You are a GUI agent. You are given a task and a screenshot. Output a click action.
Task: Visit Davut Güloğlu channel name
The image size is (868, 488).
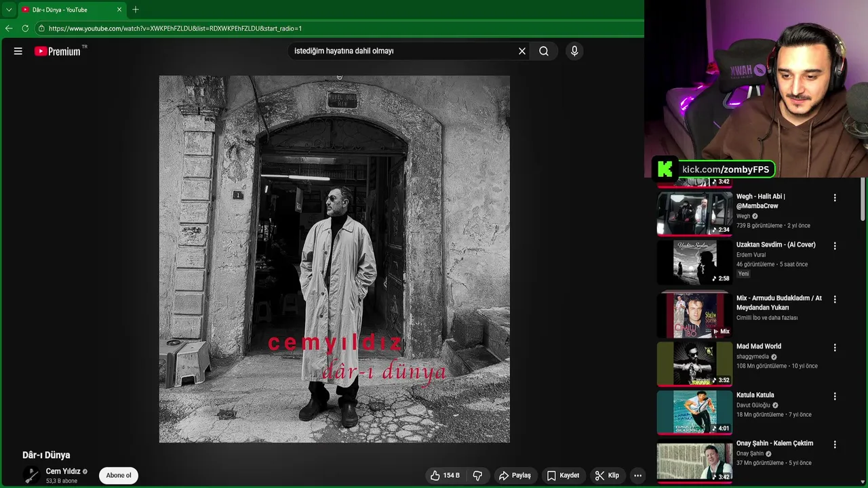(x=753, y=405)
